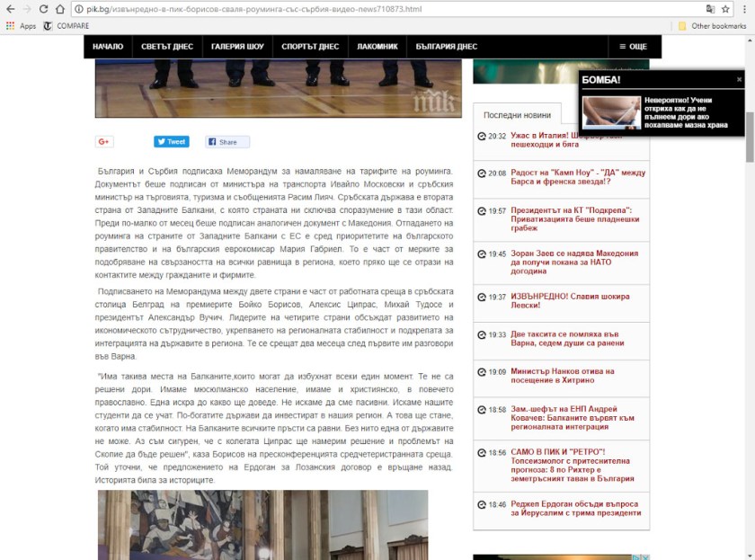Open the БОМБА! popup thumbnail image
Image resolution: width=755 pixels, height=560 pixels.
[611, 112]
